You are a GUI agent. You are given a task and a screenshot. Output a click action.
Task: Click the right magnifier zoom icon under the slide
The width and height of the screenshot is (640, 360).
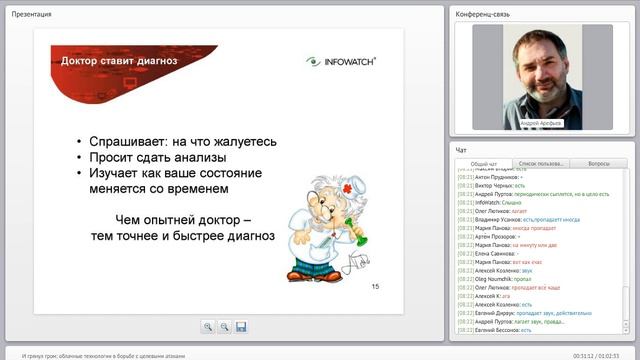tap(224, 327)
